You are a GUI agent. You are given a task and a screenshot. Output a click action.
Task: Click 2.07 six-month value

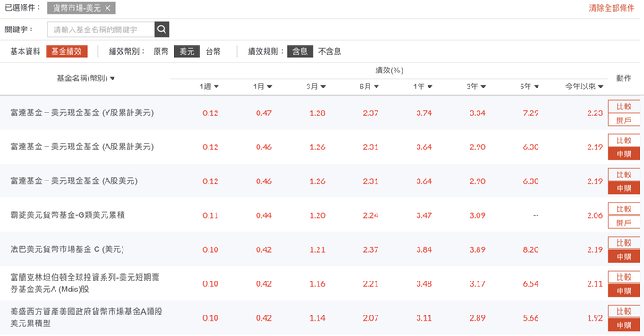370,318
